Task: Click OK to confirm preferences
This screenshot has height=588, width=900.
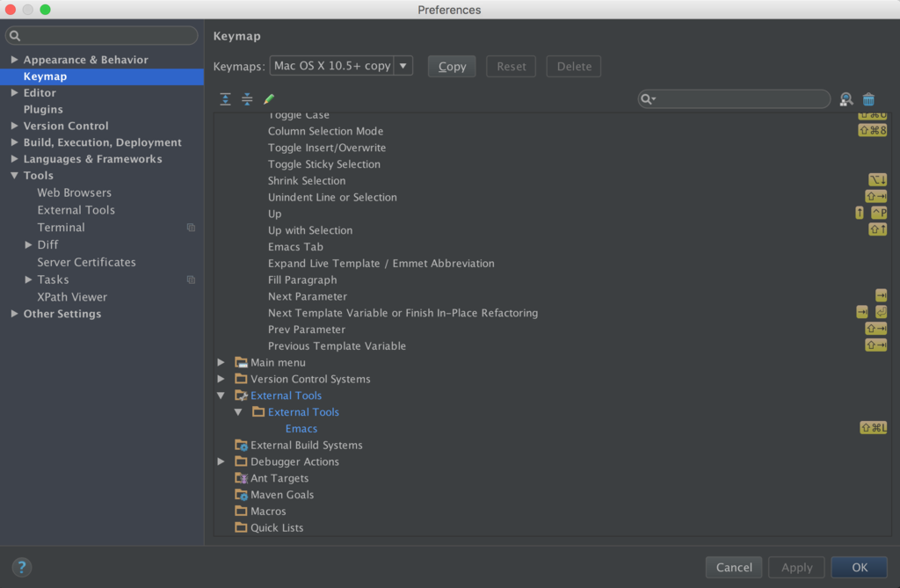Action: tap(860, 567)
